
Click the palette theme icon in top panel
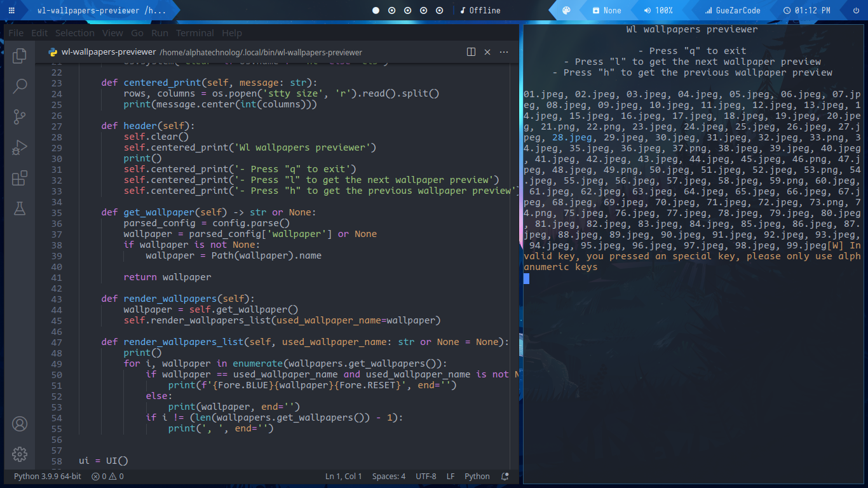tap(566, 10)
